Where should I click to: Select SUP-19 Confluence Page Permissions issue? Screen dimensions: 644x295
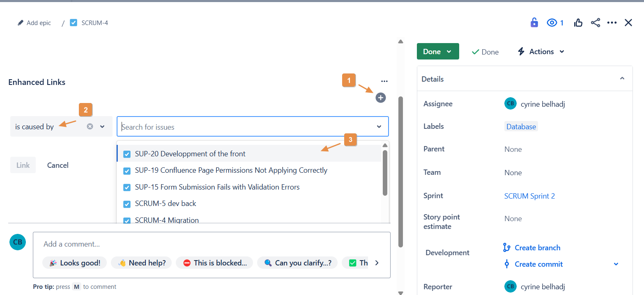coord(231,170)
